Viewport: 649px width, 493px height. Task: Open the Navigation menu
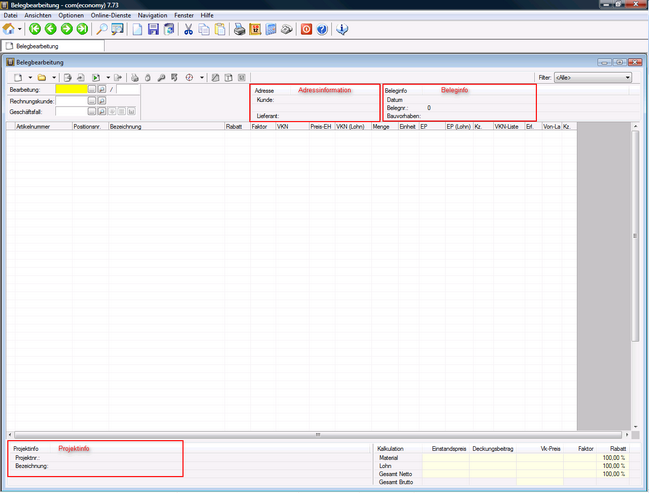click(152, 15)
